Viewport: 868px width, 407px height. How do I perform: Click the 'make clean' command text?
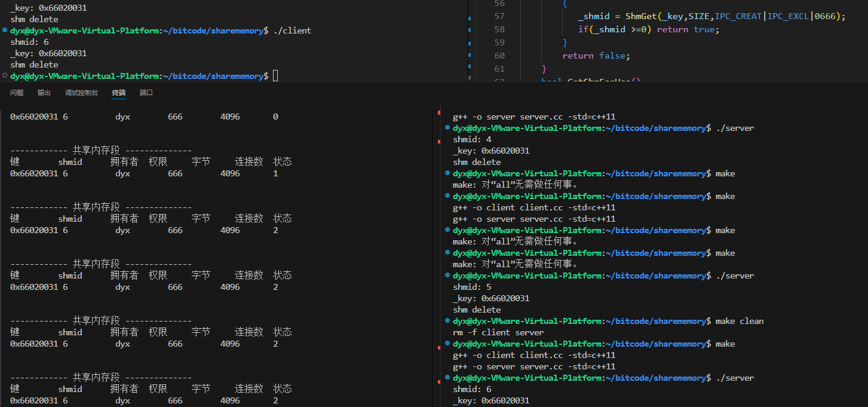[x=740, y=321]
